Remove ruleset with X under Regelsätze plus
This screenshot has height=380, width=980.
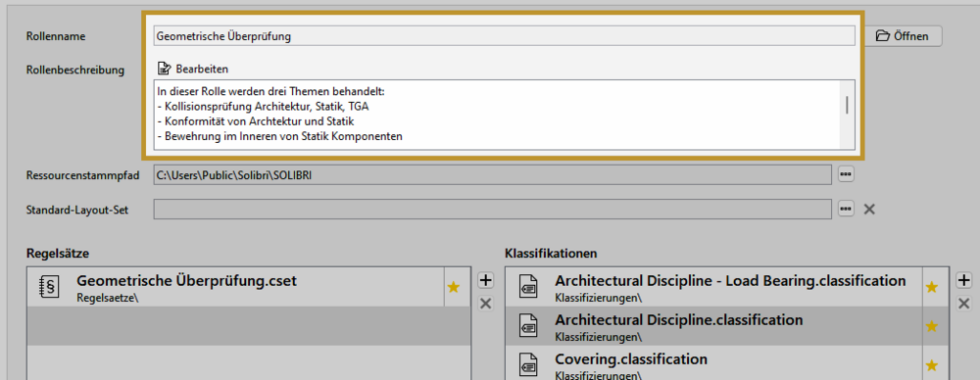click(486, 304)
